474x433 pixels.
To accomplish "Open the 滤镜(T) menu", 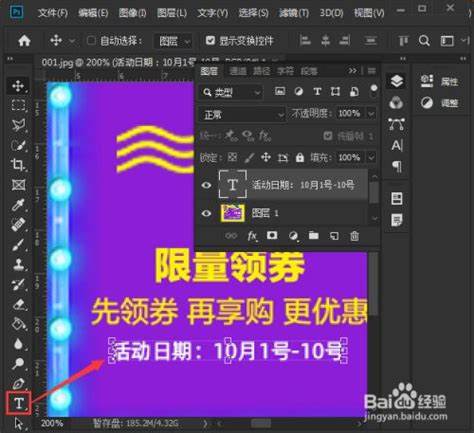I will (x=294, y=13).
